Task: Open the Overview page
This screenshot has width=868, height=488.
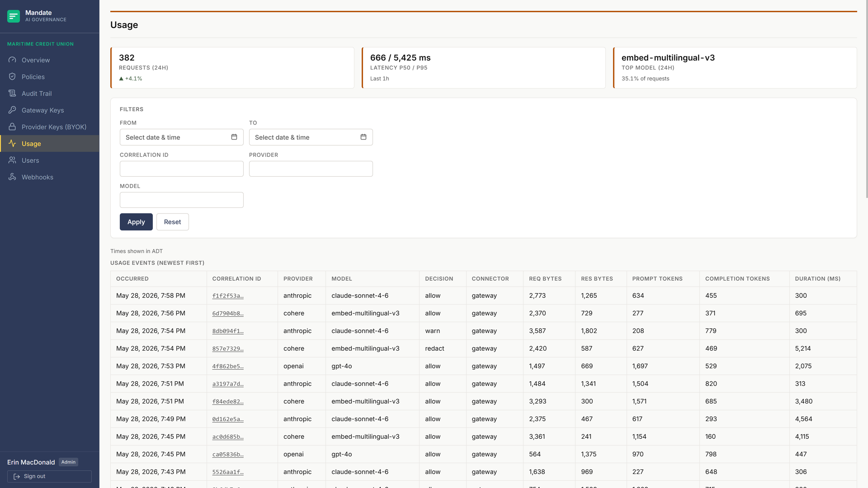Action: 50,60
